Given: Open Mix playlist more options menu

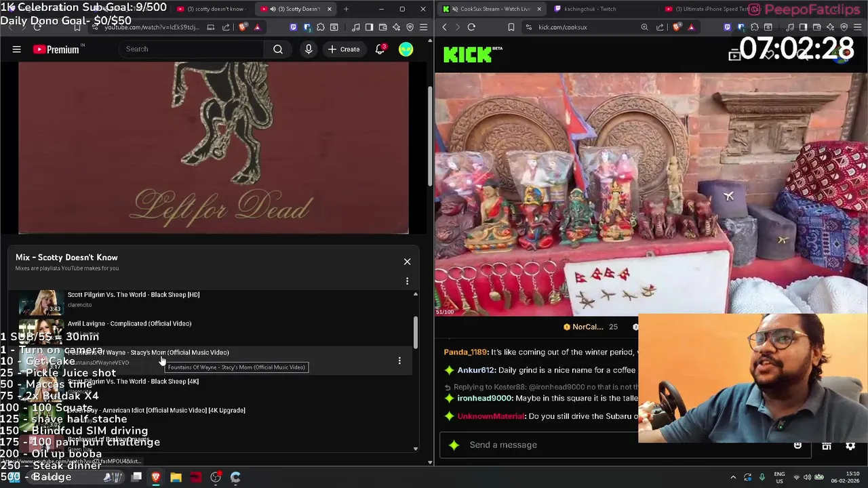Looking at the screenshot, I should (x=407, y=281).
